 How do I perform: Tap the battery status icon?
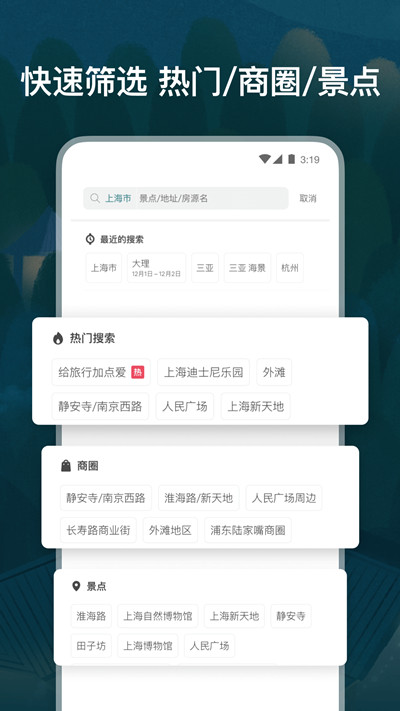coord(291,159)
